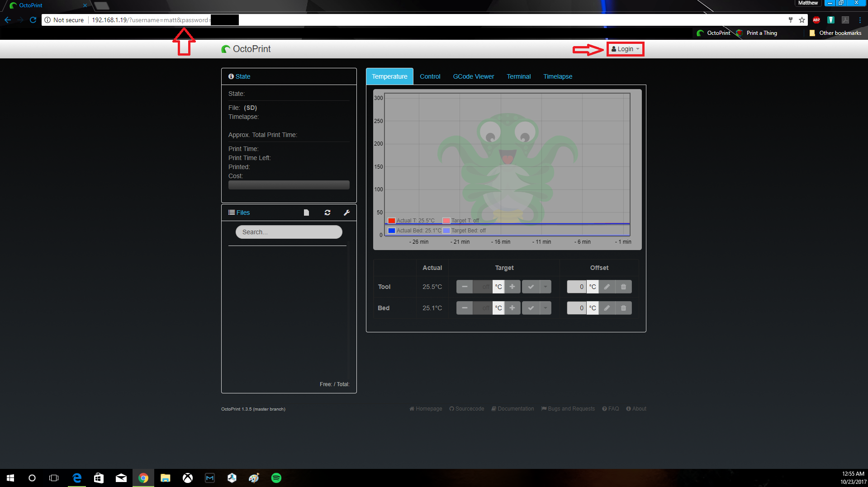The image size is (868, 487).
Task: Toggle Target Bed light-blue legend swatch
Action: pyautogui.click(x=446, y=231)
